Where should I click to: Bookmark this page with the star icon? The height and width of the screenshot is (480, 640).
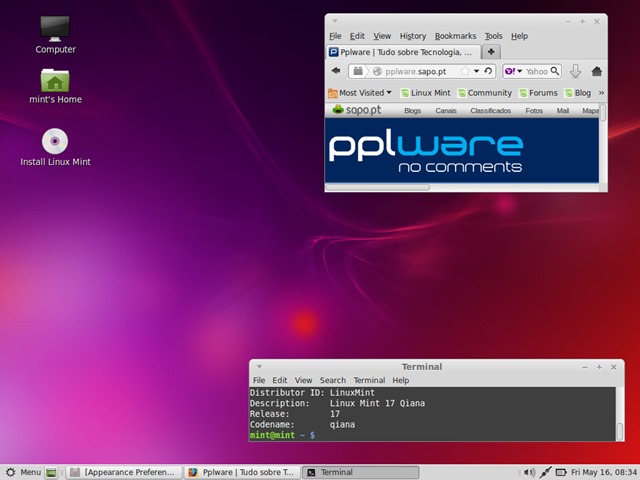pos(465,71)
